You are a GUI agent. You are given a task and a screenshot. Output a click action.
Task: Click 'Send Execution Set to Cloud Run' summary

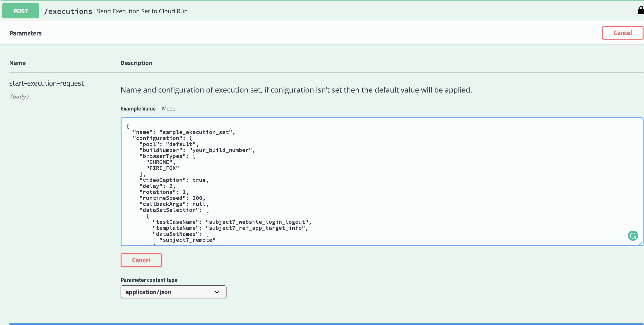click(x=142, y=11)
